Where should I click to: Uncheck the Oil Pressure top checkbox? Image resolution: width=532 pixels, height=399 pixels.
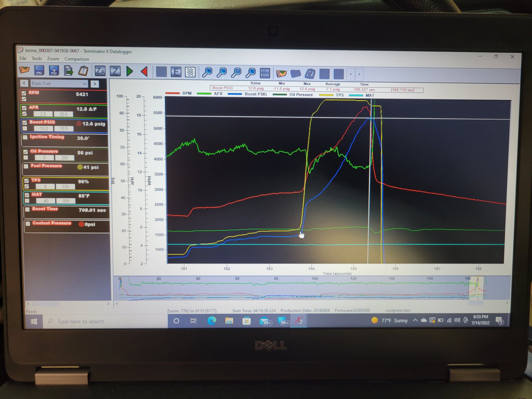click(x=25, y=152)
